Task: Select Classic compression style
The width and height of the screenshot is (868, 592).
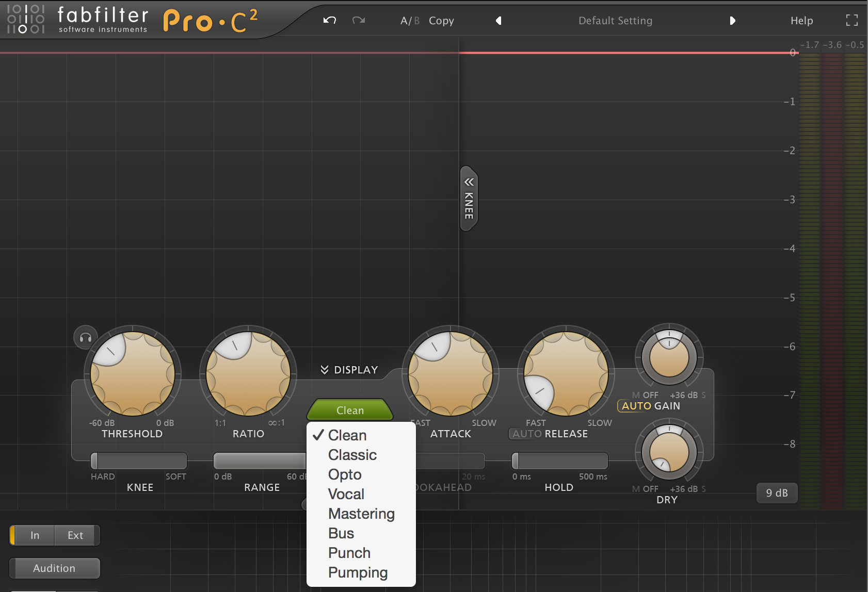Action: pyautogui.click(x=361, y=455)
